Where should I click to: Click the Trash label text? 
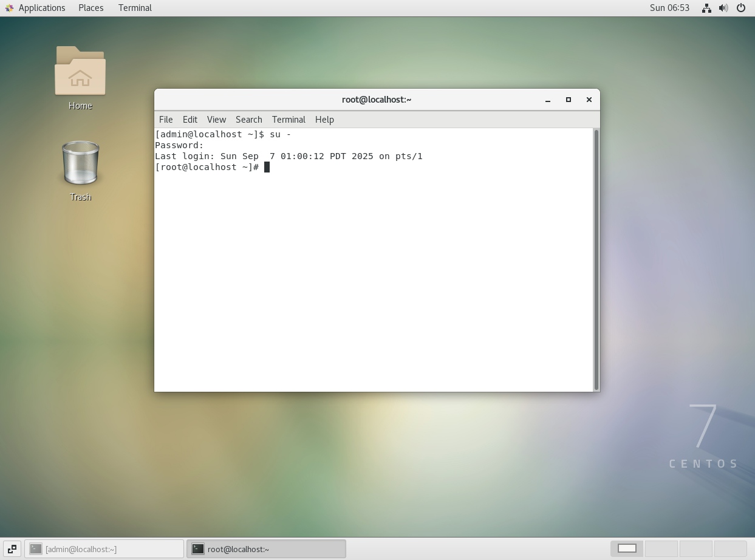coord(80,197)
